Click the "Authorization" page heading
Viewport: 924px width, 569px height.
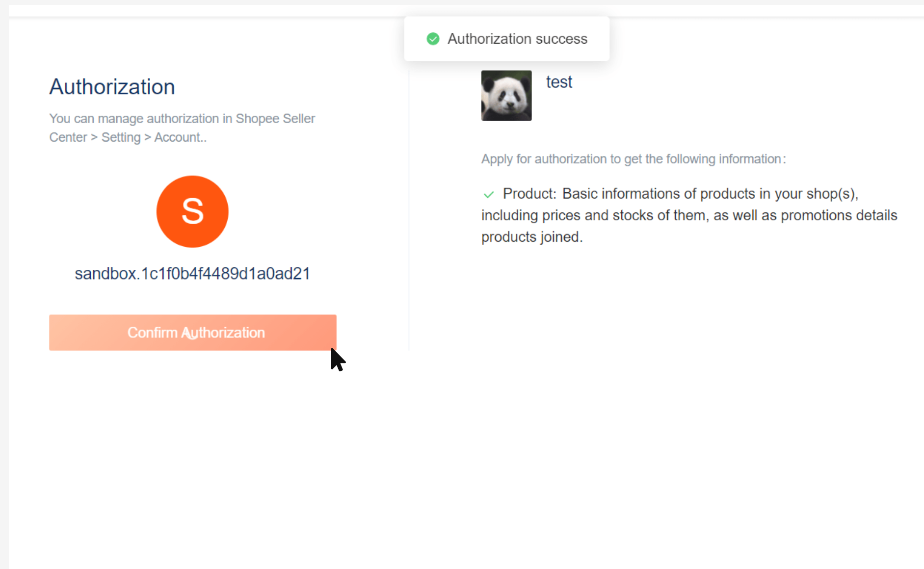click(x=112, y=87)
